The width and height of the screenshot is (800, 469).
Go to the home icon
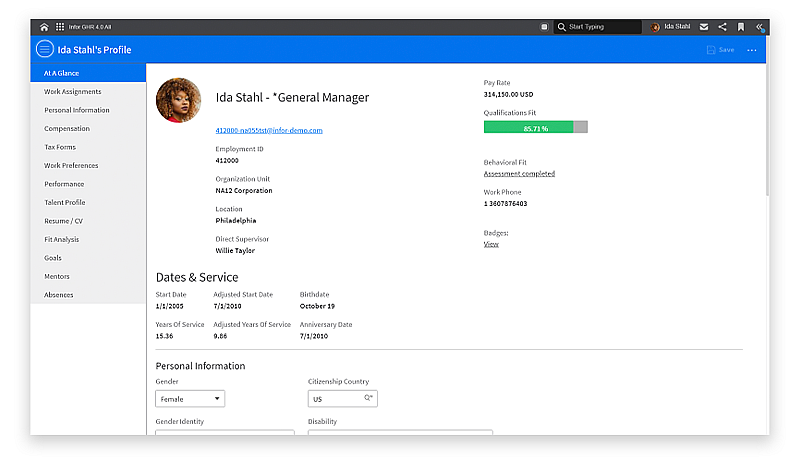(44, 27)
